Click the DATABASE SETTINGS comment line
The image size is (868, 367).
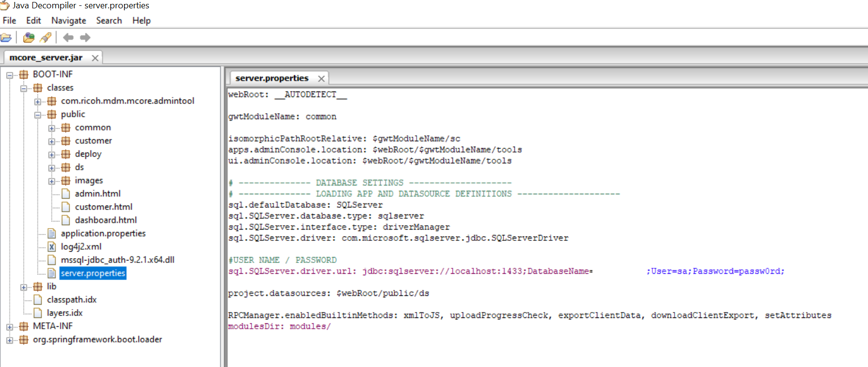(x=370, y=183)
